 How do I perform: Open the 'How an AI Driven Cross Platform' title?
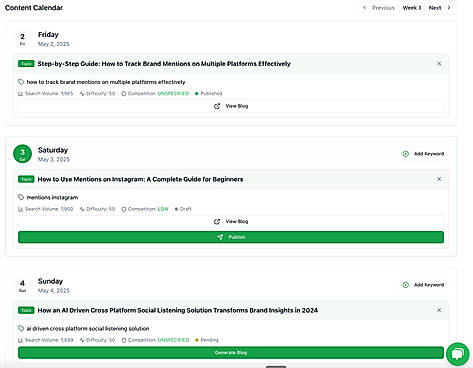[178, 310]
